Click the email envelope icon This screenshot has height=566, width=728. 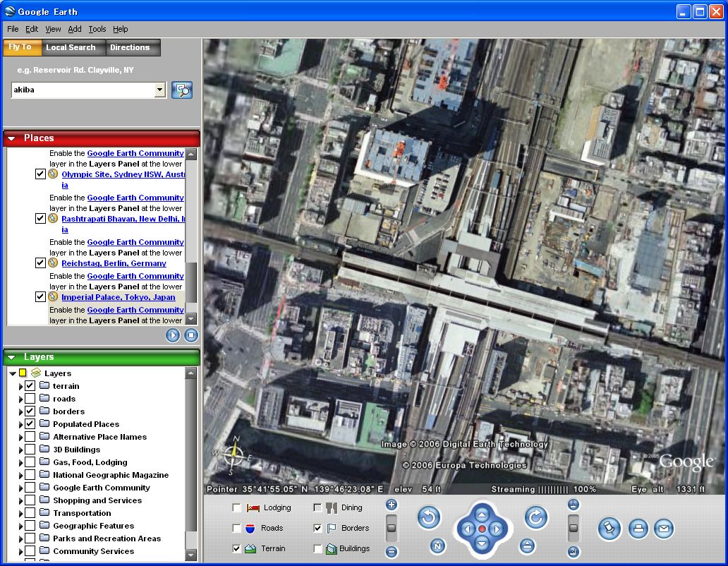point(664,529)
